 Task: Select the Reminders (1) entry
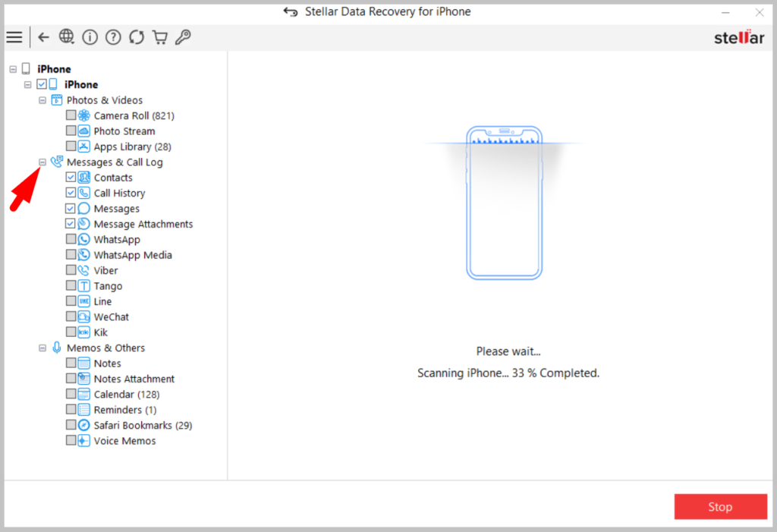[x=125, y=410]
